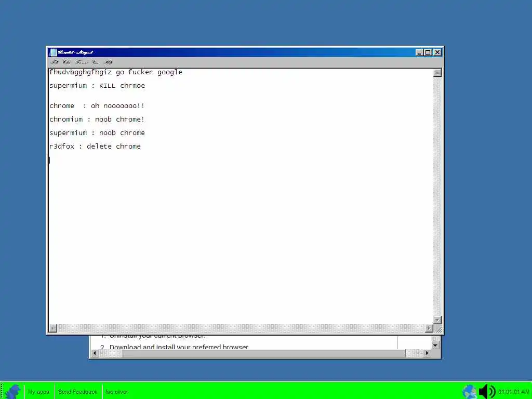Open the Help menu in Notepad
532x399 pixels.
pyautogui.click(x=109, y=62)
